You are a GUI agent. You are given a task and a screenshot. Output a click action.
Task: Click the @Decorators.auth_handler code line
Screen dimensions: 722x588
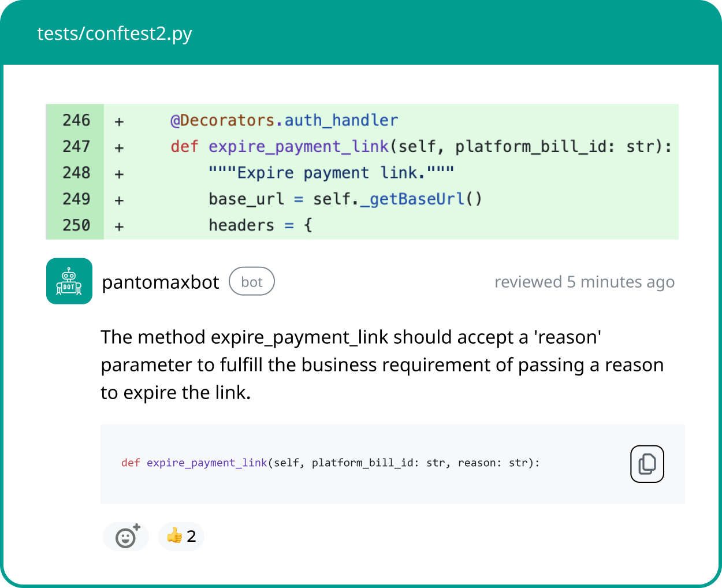click(x=284, y=120)
